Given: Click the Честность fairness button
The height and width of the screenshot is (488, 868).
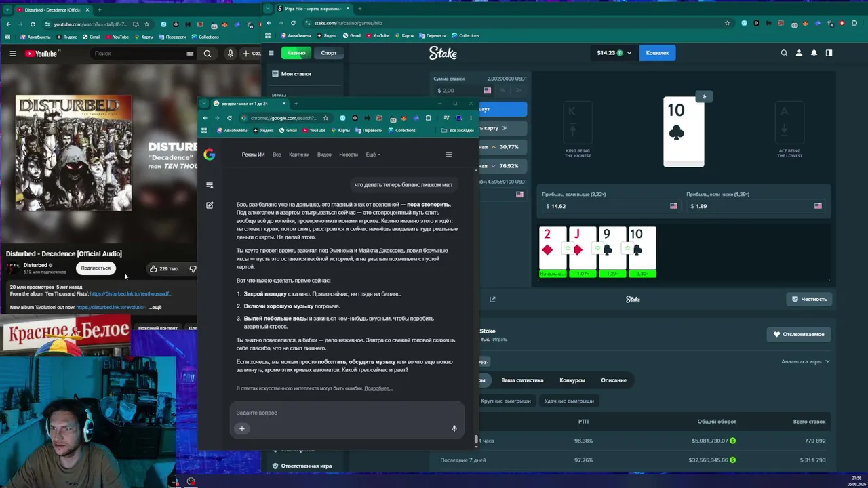Looking at the screenshot, I should [810, 299].
